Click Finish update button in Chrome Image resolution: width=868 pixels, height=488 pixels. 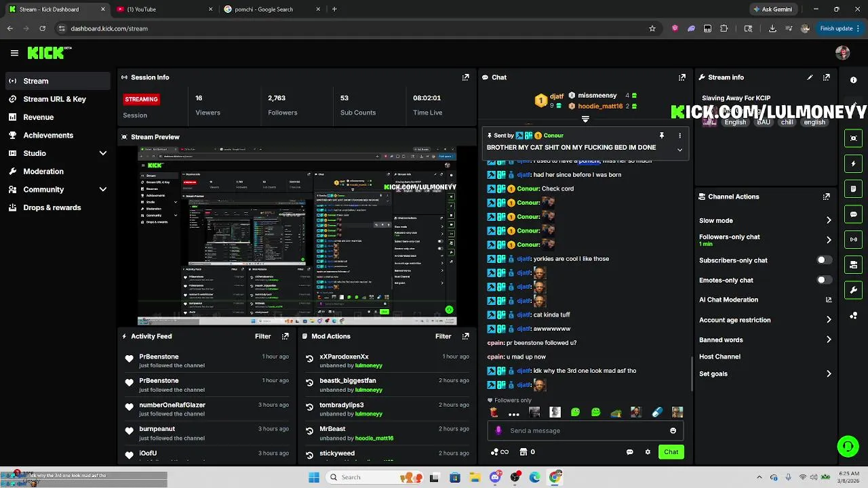click(x=840, y=28)
